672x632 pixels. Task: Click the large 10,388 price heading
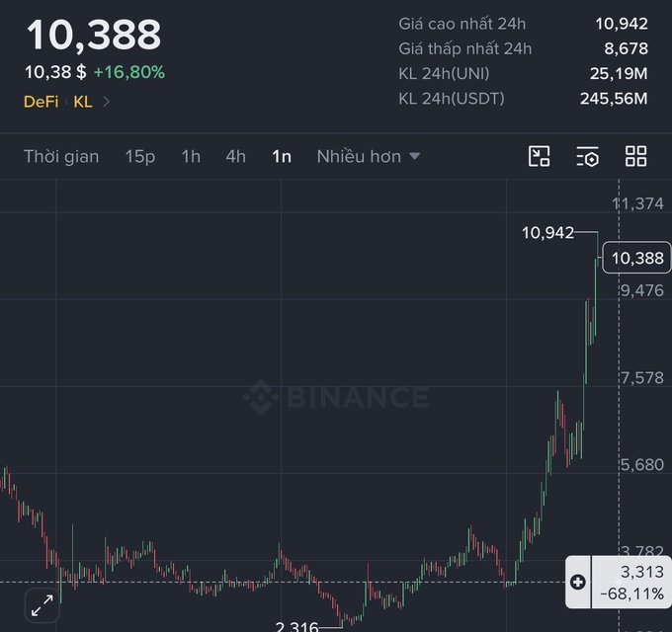point(94,36)
